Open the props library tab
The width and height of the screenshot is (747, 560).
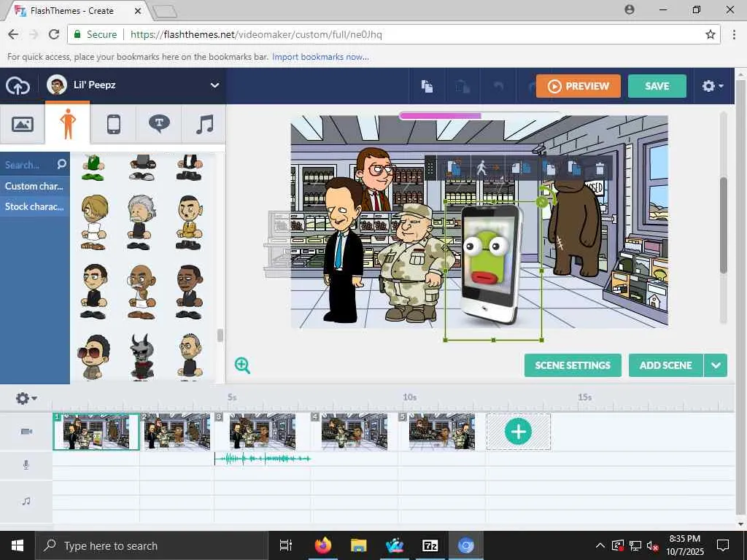pyautogui.click(x=113, y=124)
